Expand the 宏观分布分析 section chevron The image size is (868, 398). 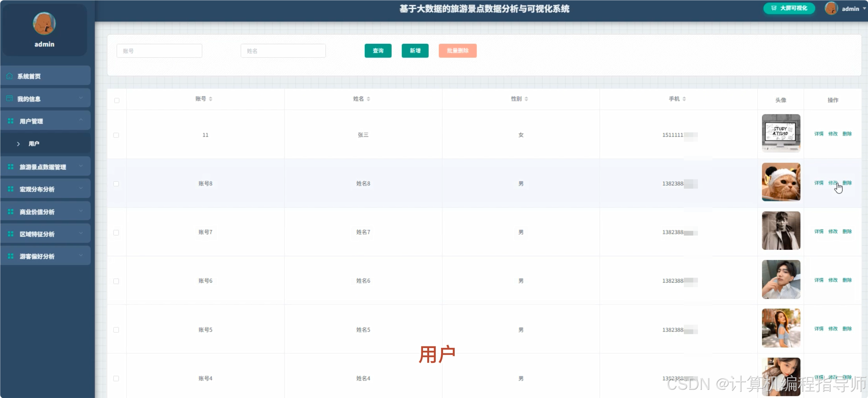(x=81, y=188)
